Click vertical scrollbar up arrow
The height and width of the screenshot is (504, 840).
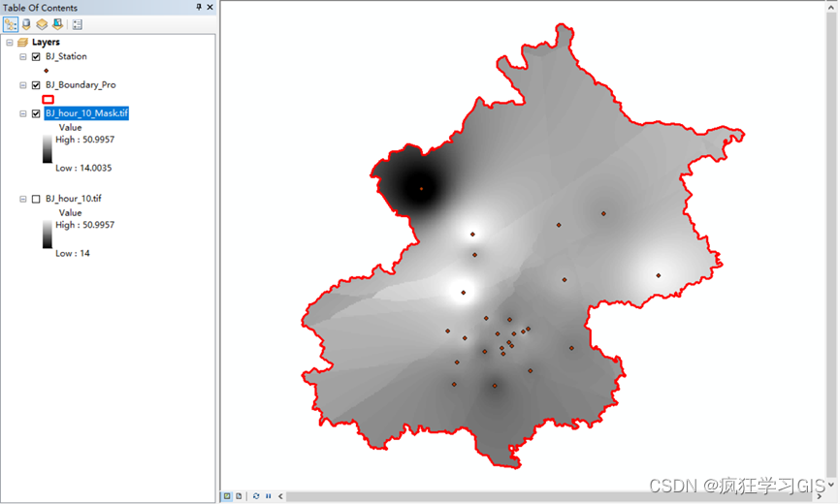[831, 6]
